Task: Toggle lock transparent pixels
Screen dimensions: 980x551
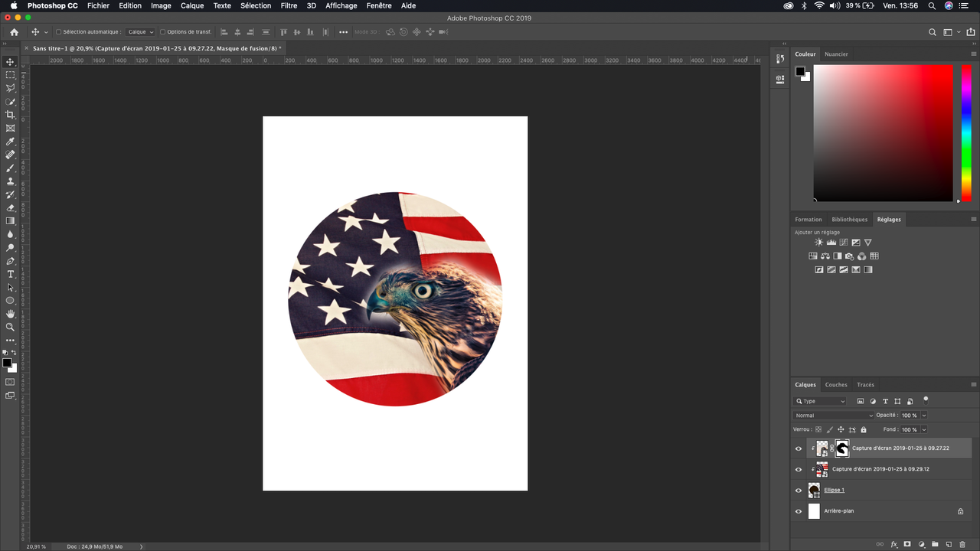Action: (x=818, y=429)
